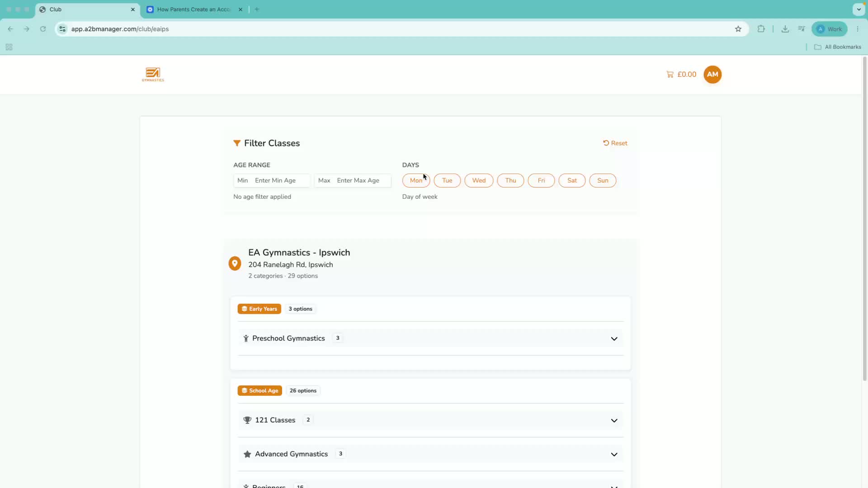This screenshot has height=488, width=868.
Task: Open the AM user avatar menu
Action: pyautogui.click(x=712, y=75)
